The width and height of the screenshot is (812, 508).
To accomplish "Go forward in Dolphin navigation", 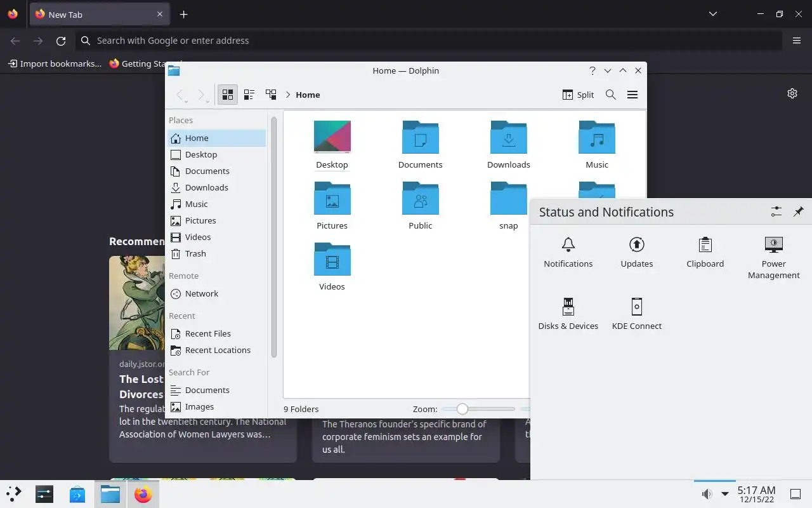I will (202, 95).
